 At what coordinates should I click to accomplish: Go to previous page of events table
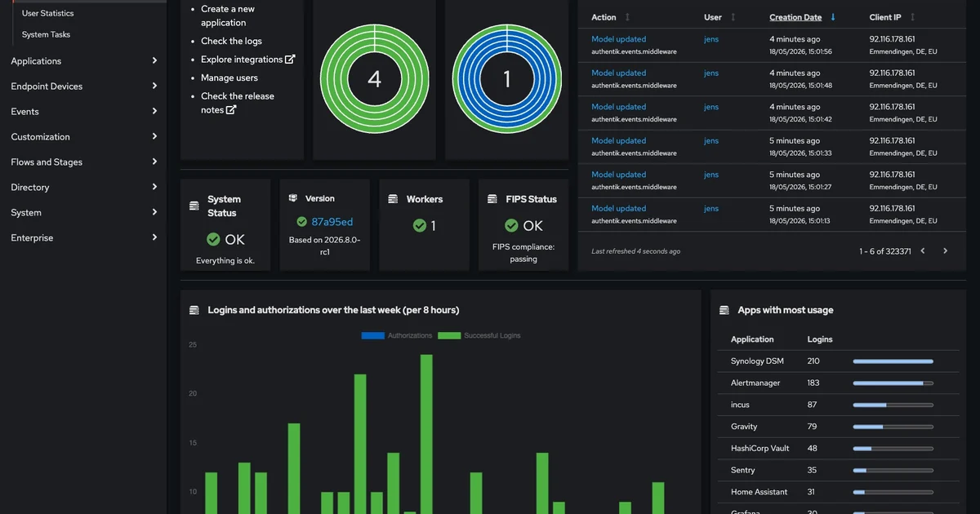click(923, 251)
